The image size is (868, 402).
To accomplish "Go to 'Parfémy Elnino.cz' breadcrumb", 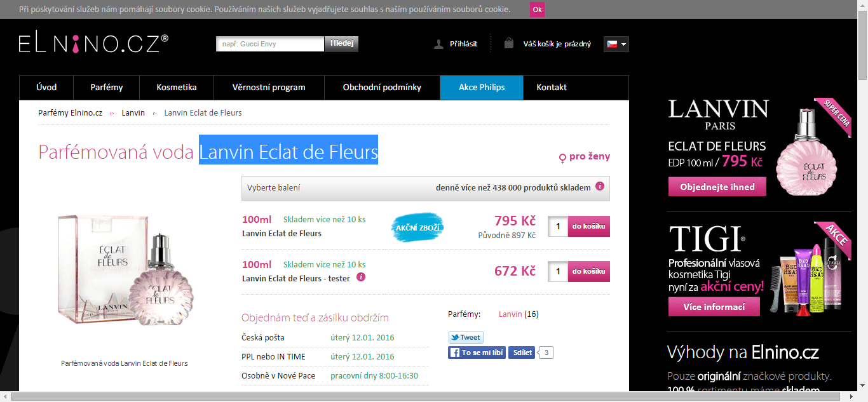I will (x=70, y=112).
